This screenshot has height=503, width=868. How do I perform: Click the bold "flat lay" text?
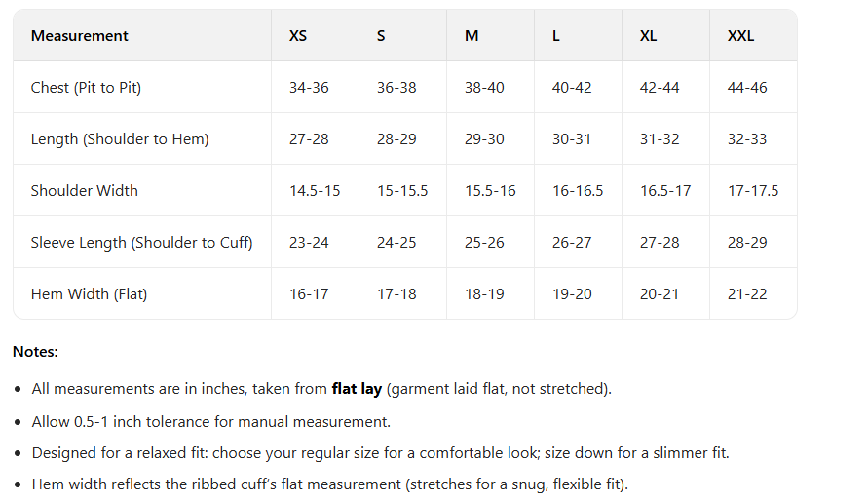pos(357,389)
